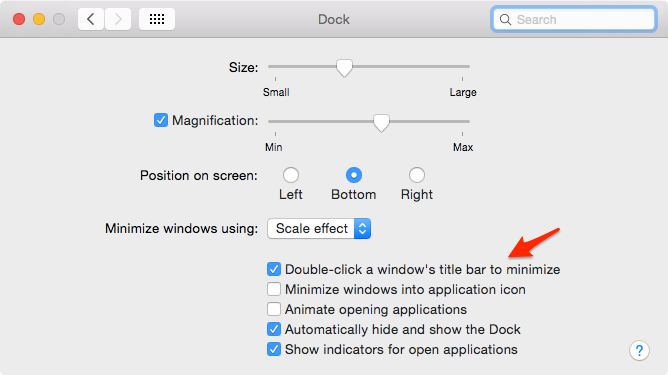The width and height of the screenshot is (668, 375).
Task: Choose Bottom dock position
Action: (354, 175)
